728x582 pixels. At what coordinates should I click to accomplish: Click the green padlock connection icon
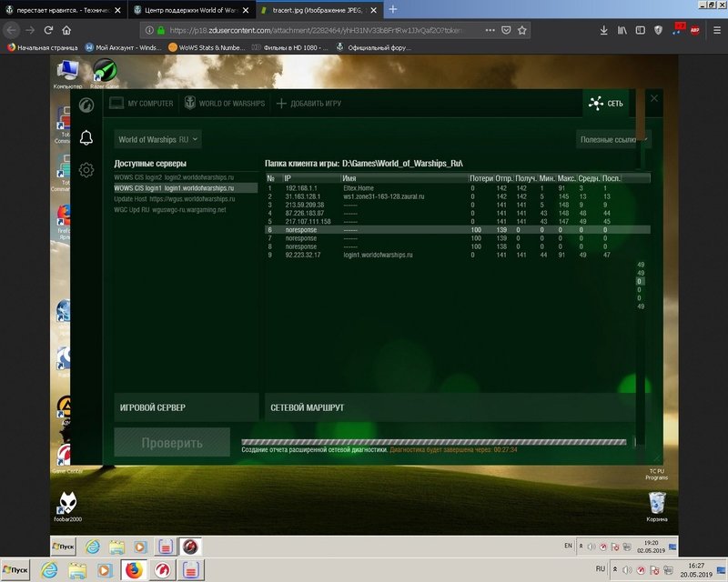[161, 30]
